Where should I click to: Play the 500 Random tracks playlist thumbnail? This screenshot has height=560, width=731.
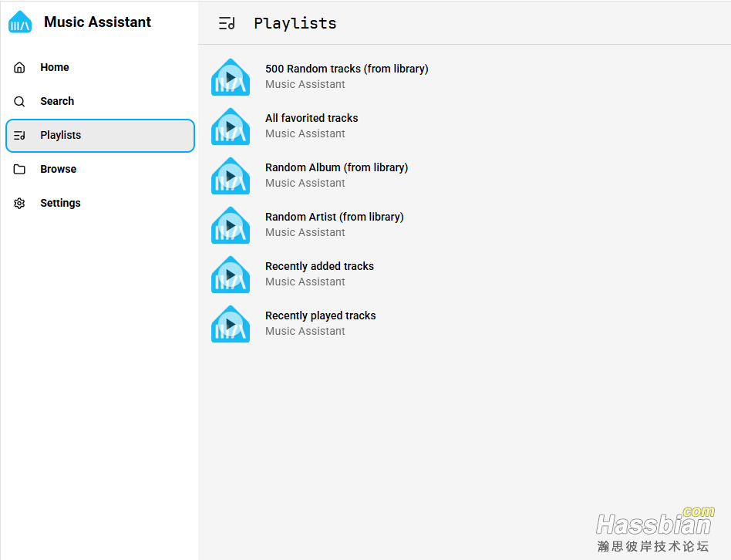[x=231, y=77]
